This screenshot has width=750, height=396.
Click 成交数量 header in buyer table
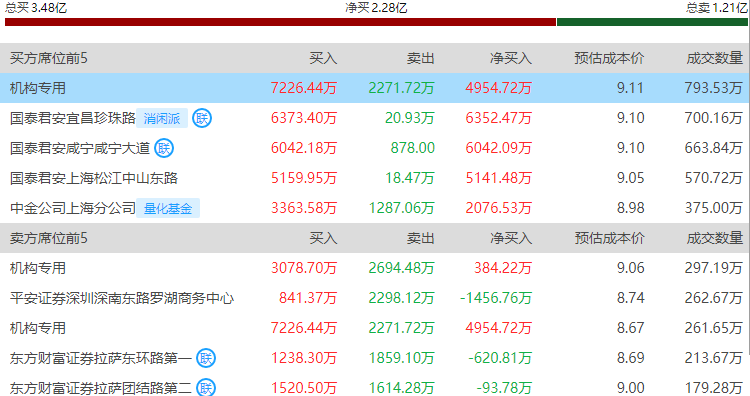tap(715, 58)
